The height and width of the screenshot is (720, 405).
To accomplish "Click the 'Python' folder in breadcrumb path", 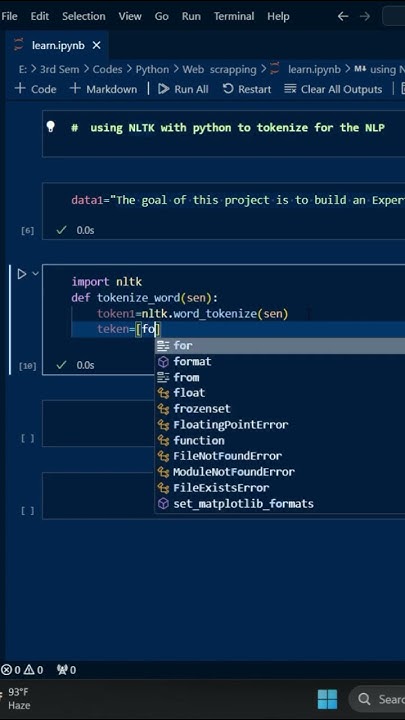I will pyautogui.click(x=152, y=69).
